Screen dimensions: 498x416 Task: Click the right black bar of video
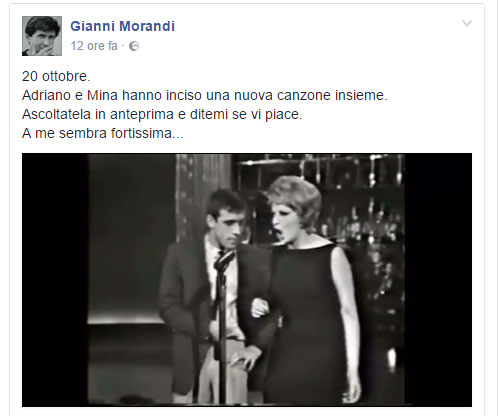(x=438, y=280)
